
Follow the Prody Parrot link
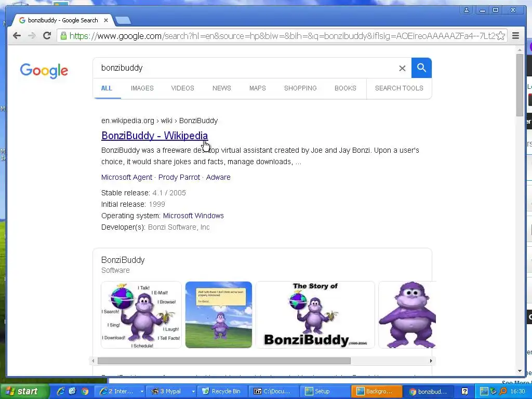179,178
